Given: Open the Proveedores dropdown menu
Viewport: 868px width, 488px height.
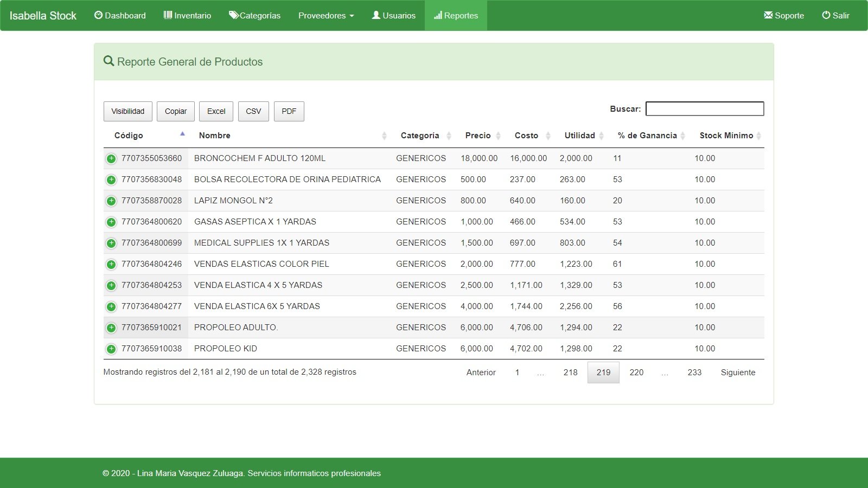Looking at the screenshot, I should [326, 15].
